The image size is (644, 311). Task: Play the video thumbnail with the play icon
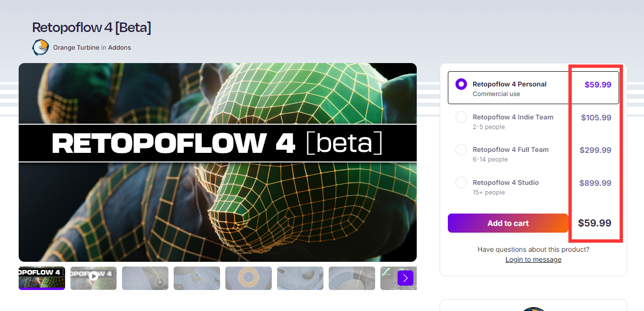coord(93,278)
